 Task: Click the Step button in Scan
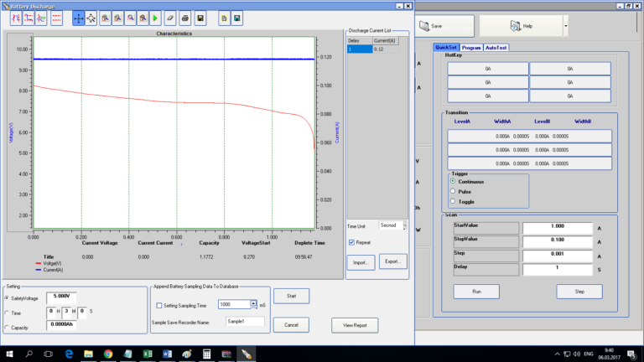(x=579, y=292)
